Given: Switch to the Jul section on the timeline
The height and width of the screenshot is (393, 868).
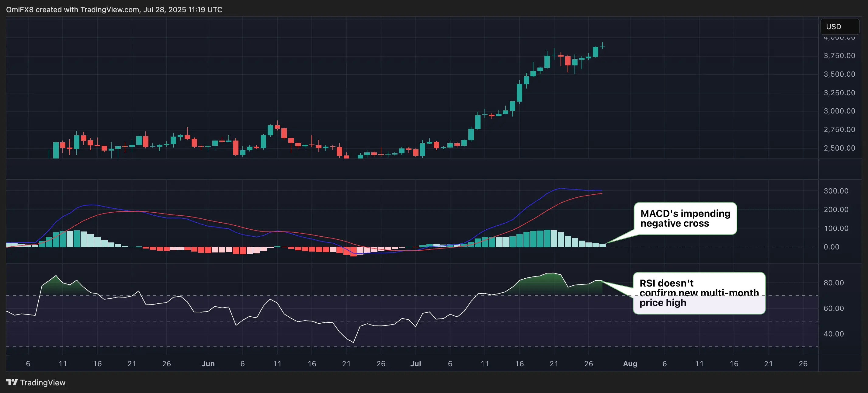Looking at the screenshot, I should click(x=415, y=364).
